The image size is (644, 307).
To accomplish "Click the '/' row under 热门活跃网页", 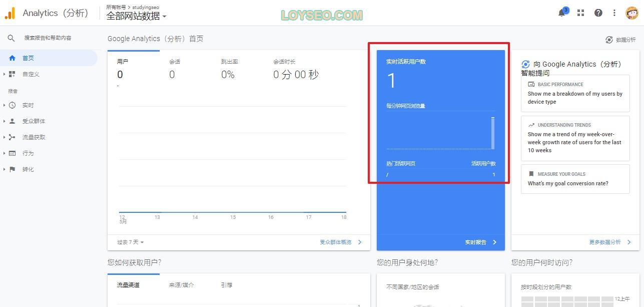I will point(441,175).
